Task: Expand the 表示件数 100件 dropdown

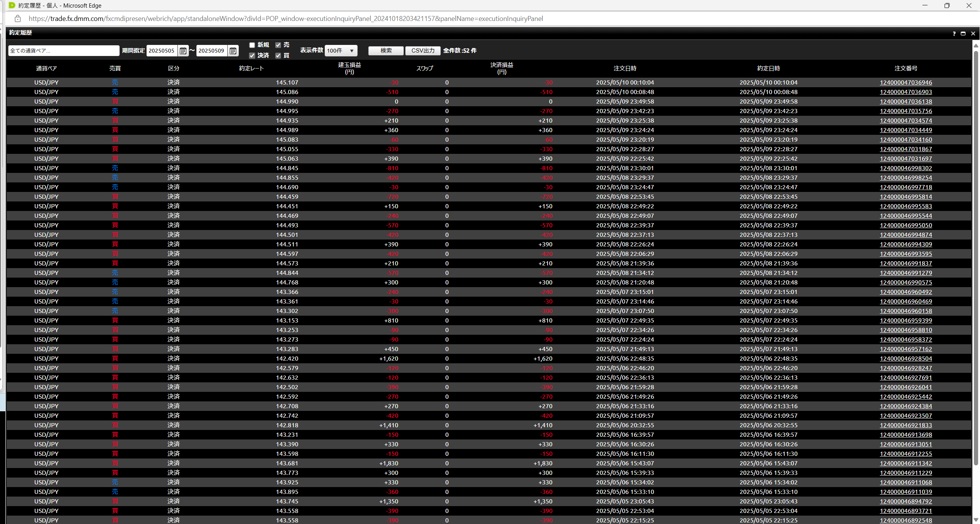Action: [341, 51]
